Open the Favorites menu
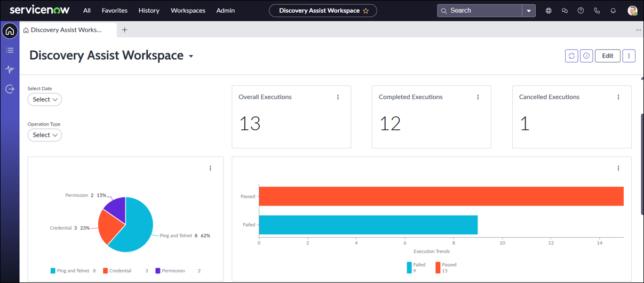 115,11
